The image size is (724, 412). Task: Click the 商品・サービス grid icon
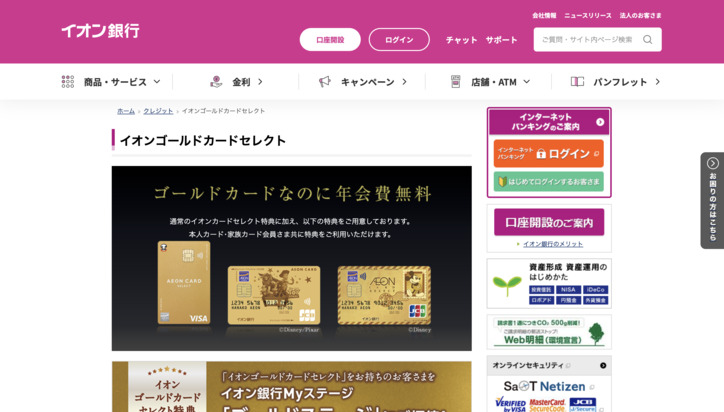[x=68, y=82]
